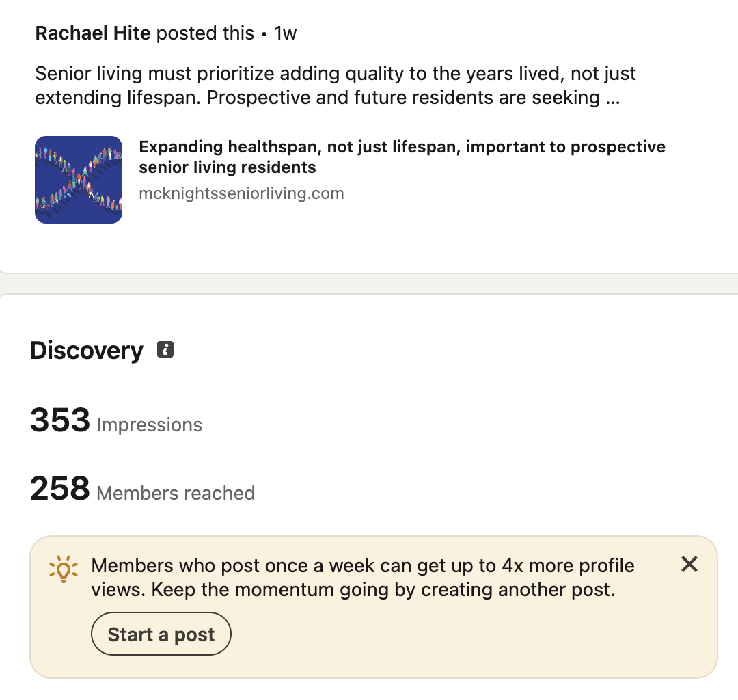This screenshot has height=700, width=738.
Task: Click the Members reached label
Action: pos(176,494)
